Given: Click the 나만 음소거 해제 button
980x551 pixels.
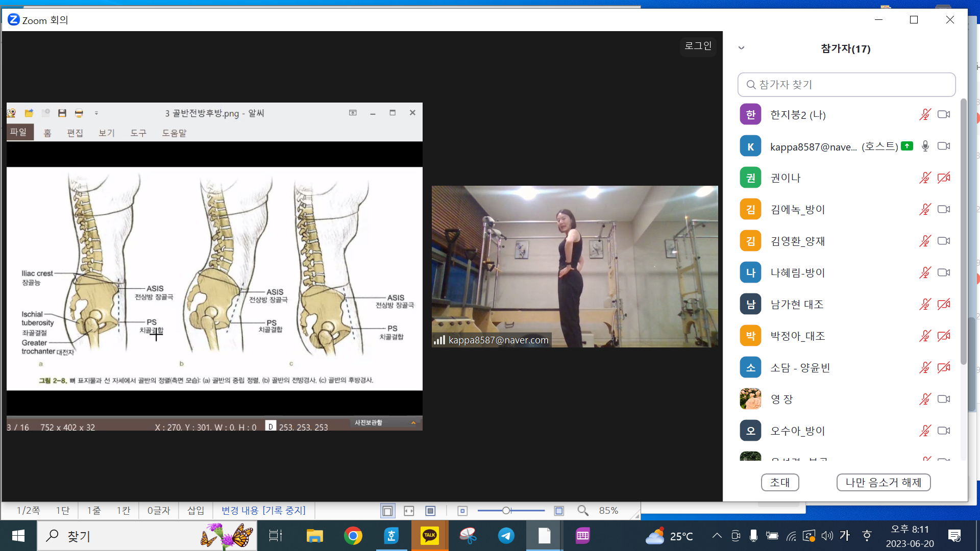Looking at the screenshot, I should point(883,482).
